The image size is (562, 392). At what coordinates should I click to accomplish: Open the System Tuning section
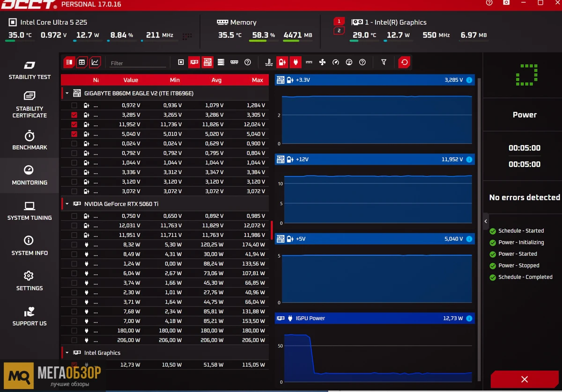tap(30, 211)
